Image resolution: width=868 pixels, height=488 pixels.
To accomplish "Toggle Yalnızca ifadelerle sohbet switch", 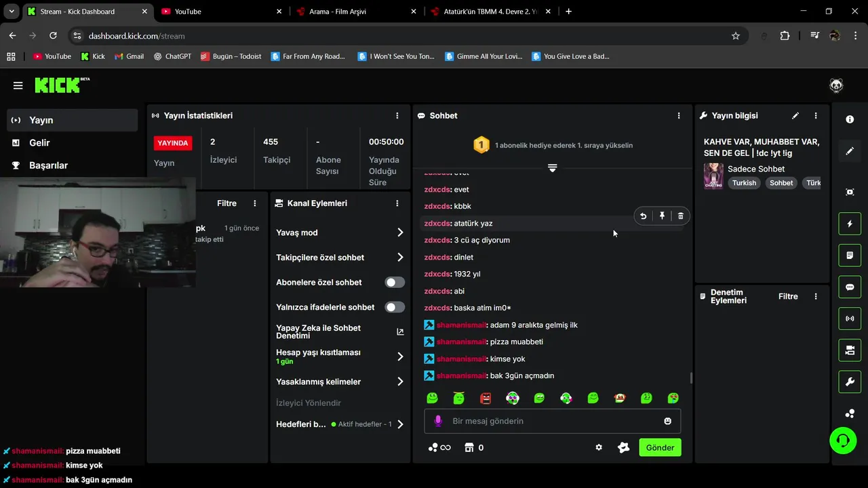I will click(395, 307).
